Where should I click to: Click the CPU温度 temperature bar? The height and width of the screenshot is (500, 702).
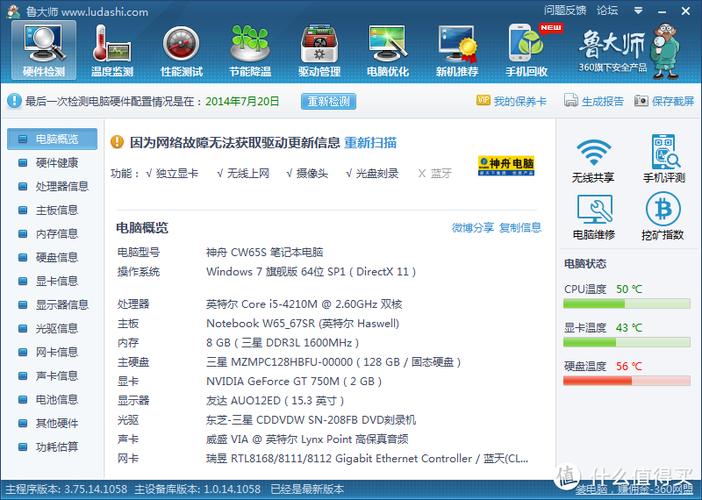tap(626, 304)
